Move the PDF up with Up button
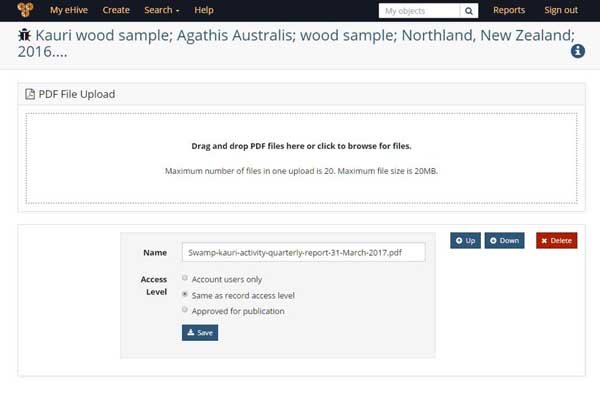The image size is (600, 400). (465, 240)
